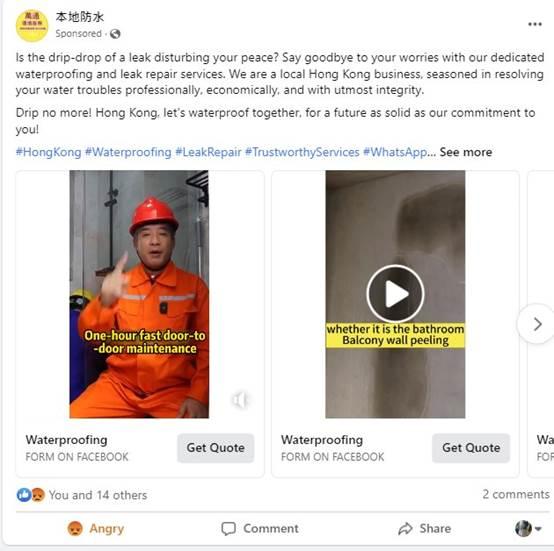Click the yellow page profile picture
This screenshot has width=554, height=551.
(32, 26)
